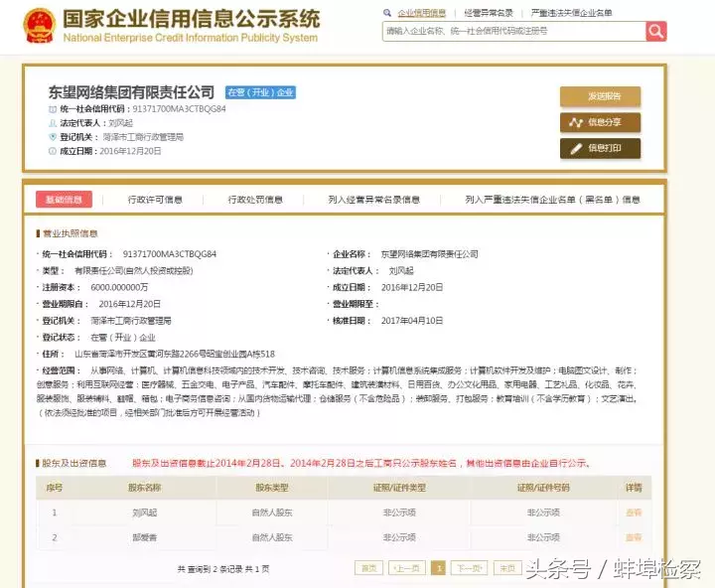Viewport: 715px width, 588px height.
Task: Click the 信息分享 share icon button
Action: [600, 122]
